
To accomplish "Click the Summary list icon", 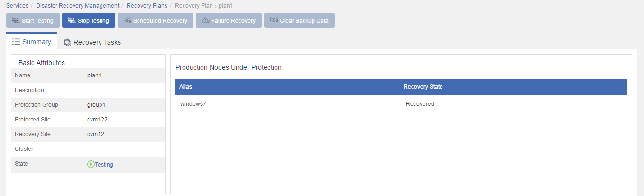I will [x=16, y=42].
